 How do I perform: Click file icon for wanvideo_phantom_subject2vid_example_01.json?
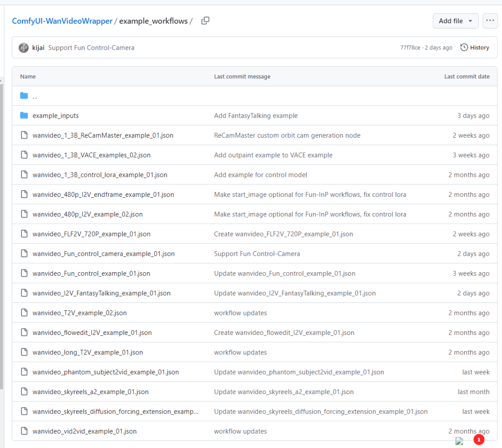point(24,372)
